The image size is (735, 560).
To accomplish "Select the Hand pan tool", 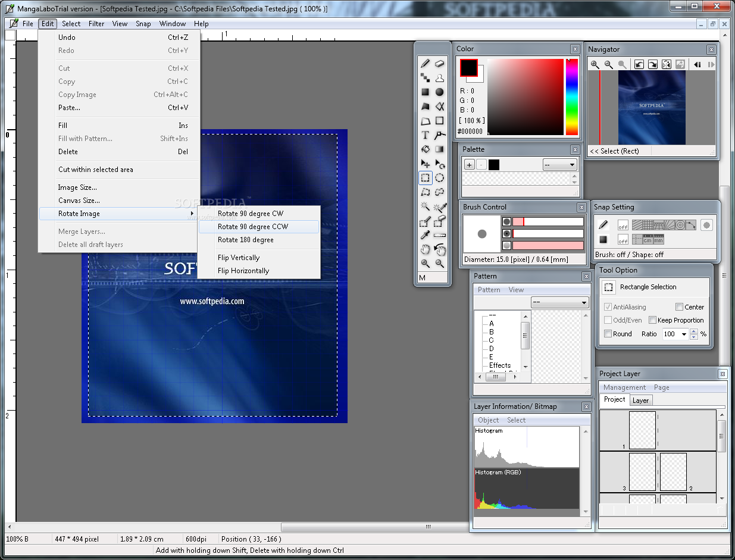I will (426, 249).
